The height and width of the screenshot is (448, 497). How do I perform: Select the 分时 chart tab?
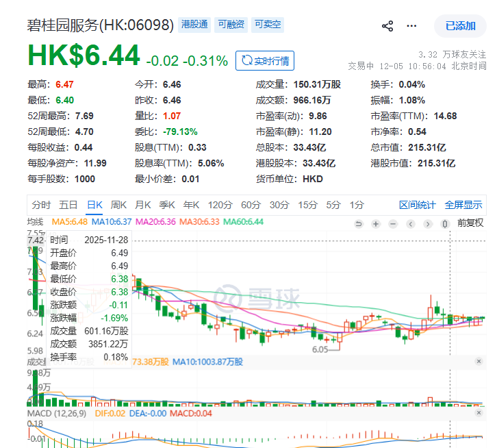[x=41, y=205]
